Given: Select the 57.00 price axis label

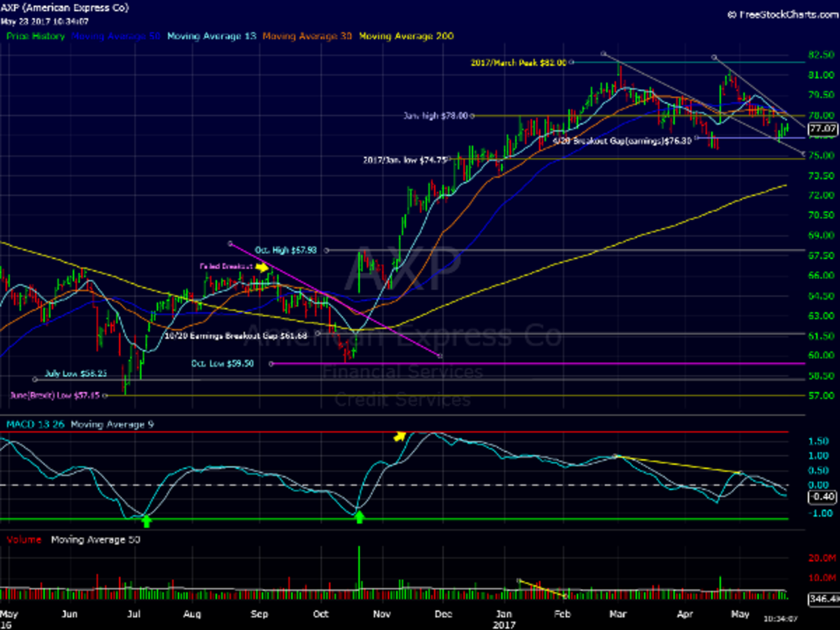Looking at the screenshot, I should pos(820,395).
